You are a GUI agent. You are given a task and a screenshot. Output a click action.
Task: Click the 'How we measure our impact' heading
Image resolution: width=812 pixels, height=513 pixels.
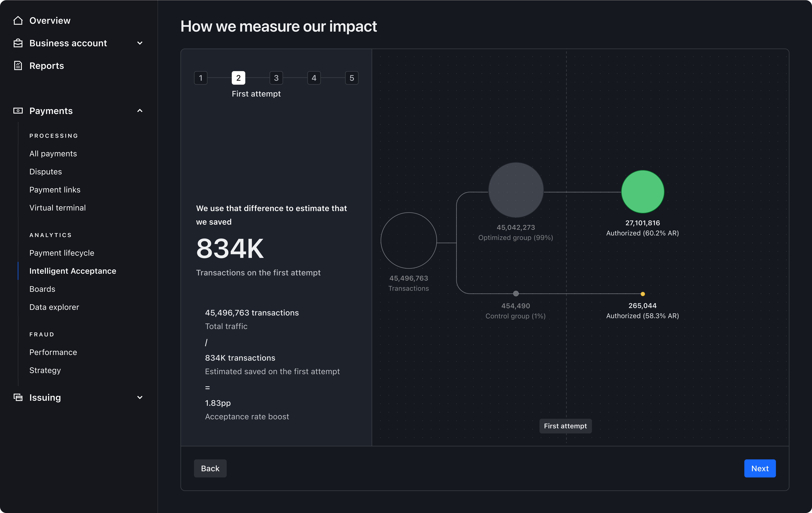[279, 26]
